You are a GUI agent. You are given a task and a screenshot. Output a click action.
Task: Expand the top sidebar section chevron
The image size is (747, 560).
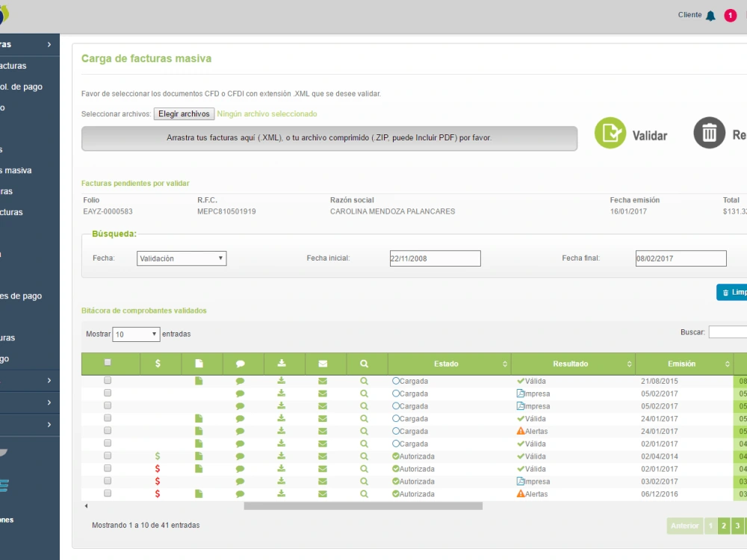point(49,44)
